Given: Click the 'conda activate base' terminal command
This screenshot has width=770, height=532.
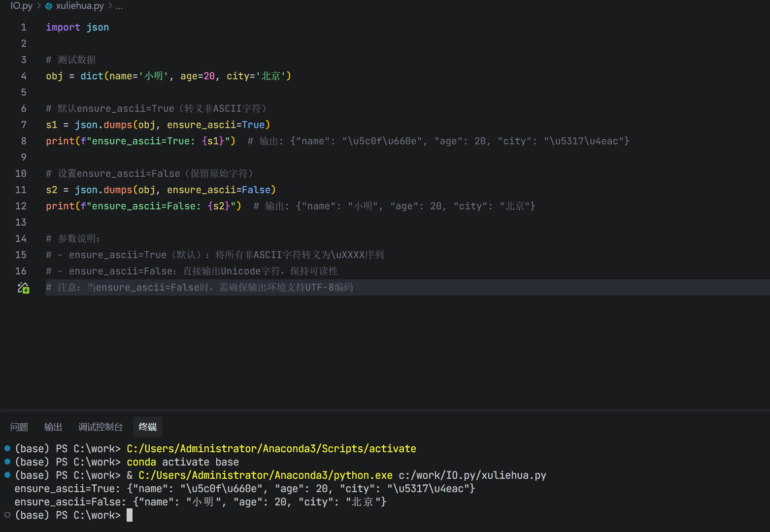Looking at the screenshot, I should (x=183, y=462).
